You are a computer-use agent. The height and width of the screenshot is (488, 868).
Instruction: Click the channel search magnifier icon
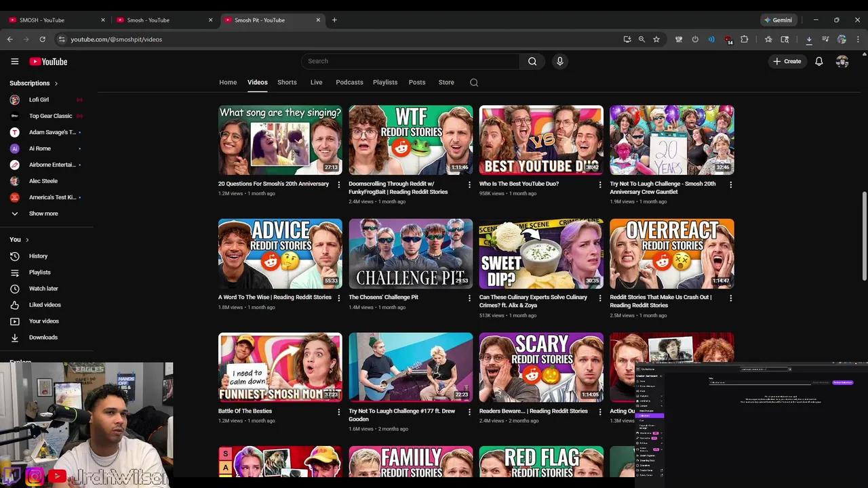click(x=474, y=83)
